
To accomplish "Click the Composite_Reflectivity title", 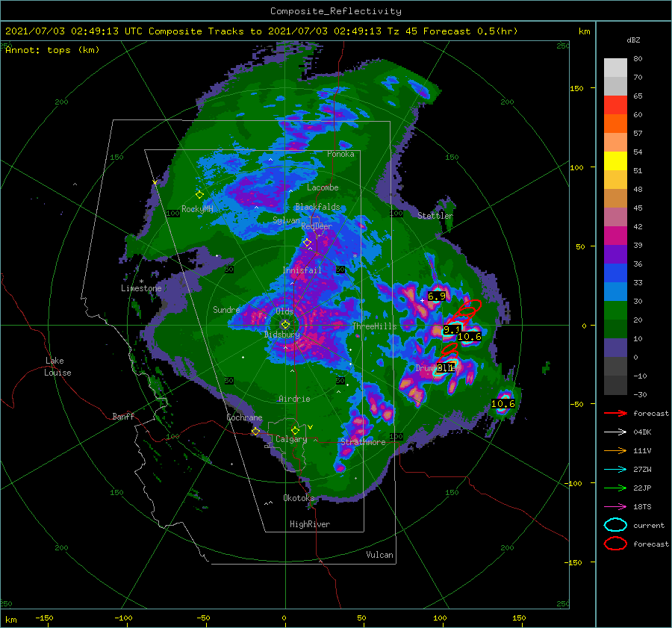I will click(x=336, y=11).
